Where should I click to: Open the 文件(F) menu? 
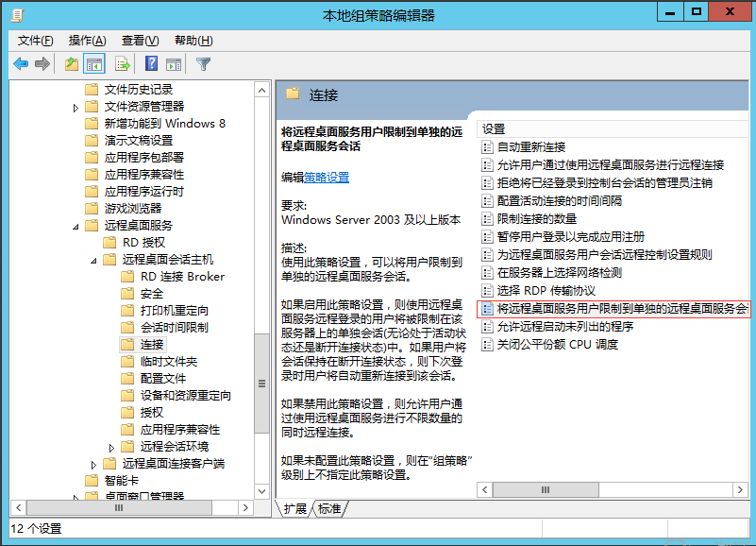(x=35, y=41)
